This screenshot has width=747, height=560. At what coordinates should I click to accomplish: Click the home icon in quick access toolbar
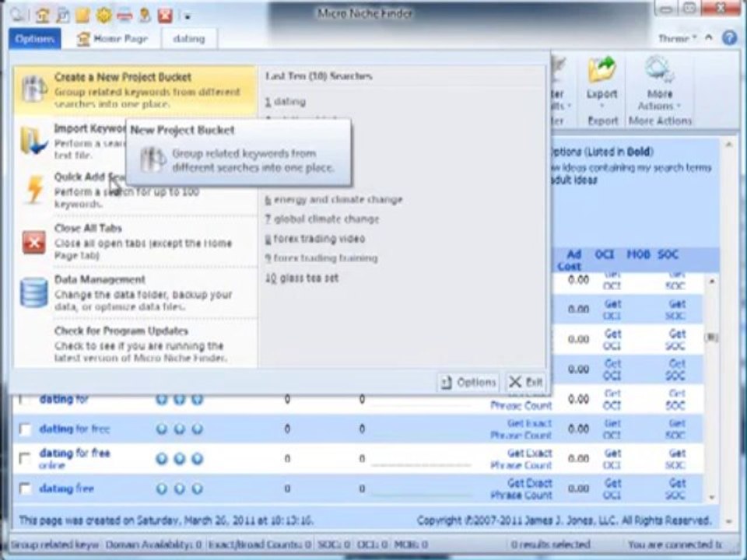coord(42,16)
